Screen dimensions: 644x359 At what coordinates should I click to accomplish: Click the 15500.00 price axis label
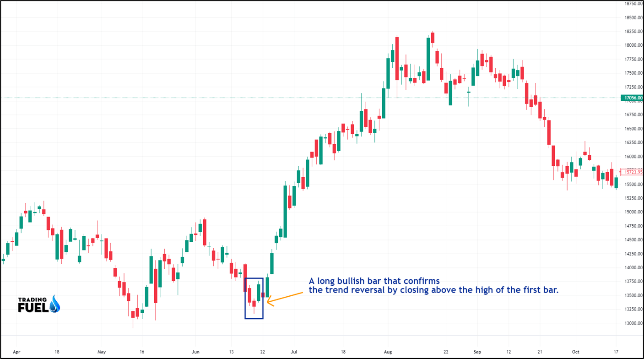click(633, 185)
